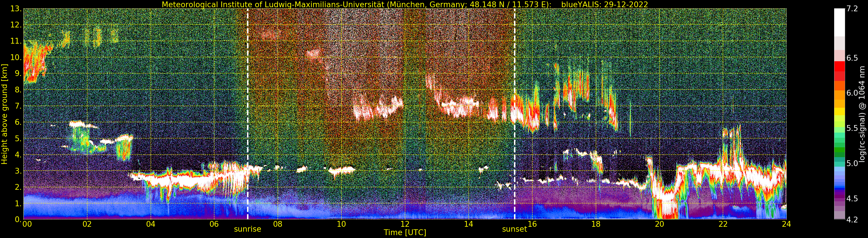Screen dimensions: 868x238
Task: Click the height axis tick label '9.'
Action: pos(18,73)
